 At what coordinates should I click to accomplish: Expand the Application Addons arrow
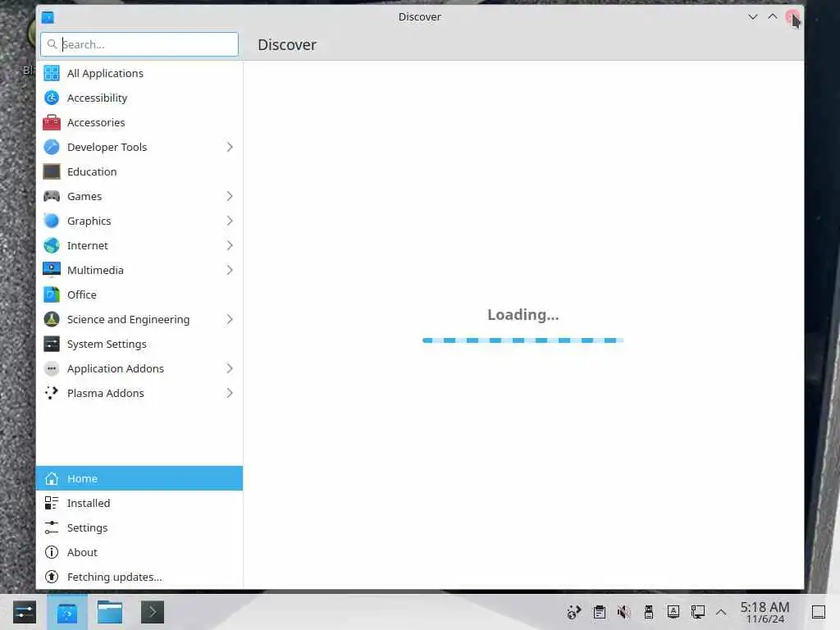230,368
